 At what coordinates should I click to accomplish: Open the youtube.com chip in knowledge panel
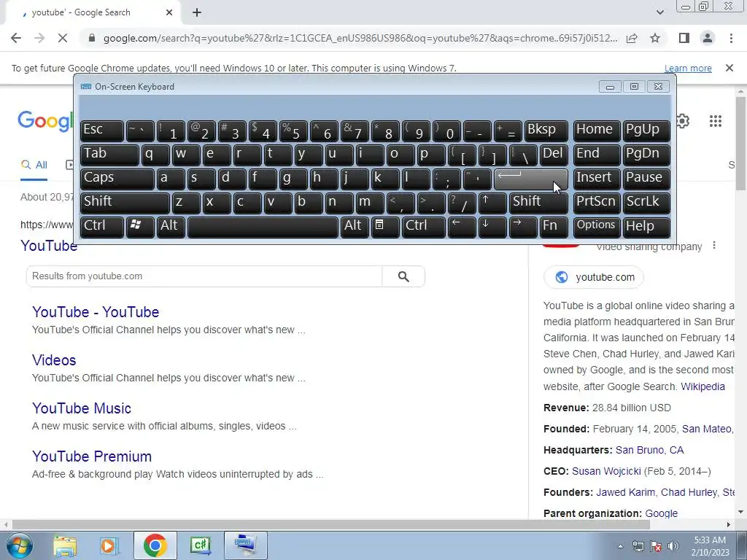594,277
